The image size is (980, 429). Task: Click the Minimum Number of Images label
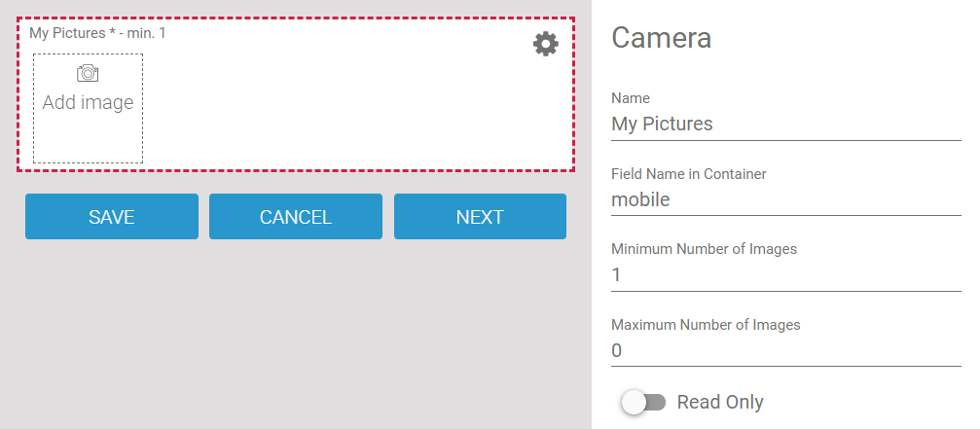tap(704, 249)
